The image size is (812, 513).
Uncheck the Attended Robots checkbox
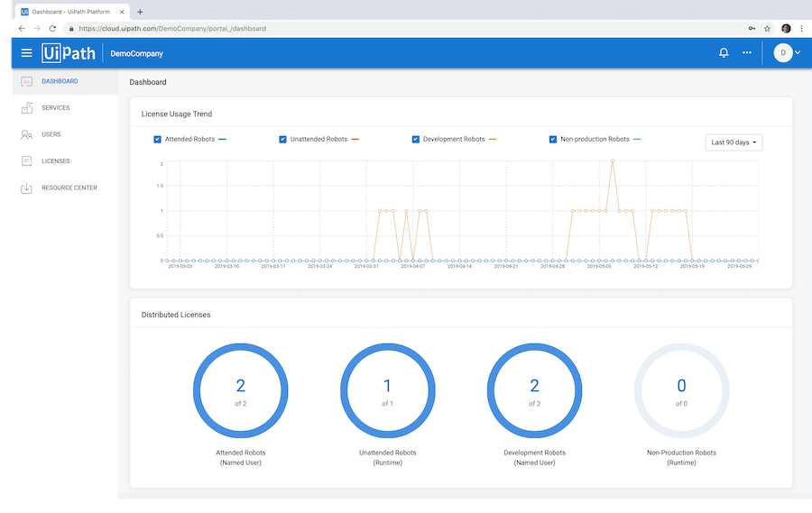(157, 139)
